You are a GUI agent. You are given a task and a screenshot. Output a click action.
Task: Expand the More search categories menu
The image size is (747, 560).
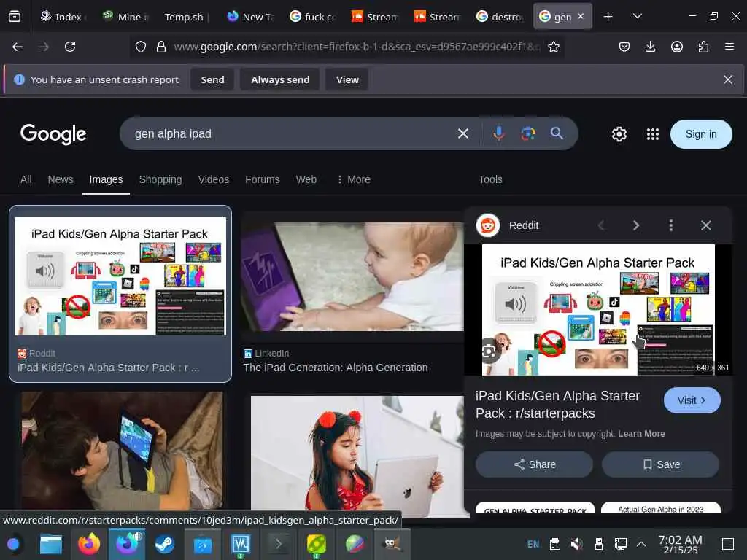[x=354, y=179]
